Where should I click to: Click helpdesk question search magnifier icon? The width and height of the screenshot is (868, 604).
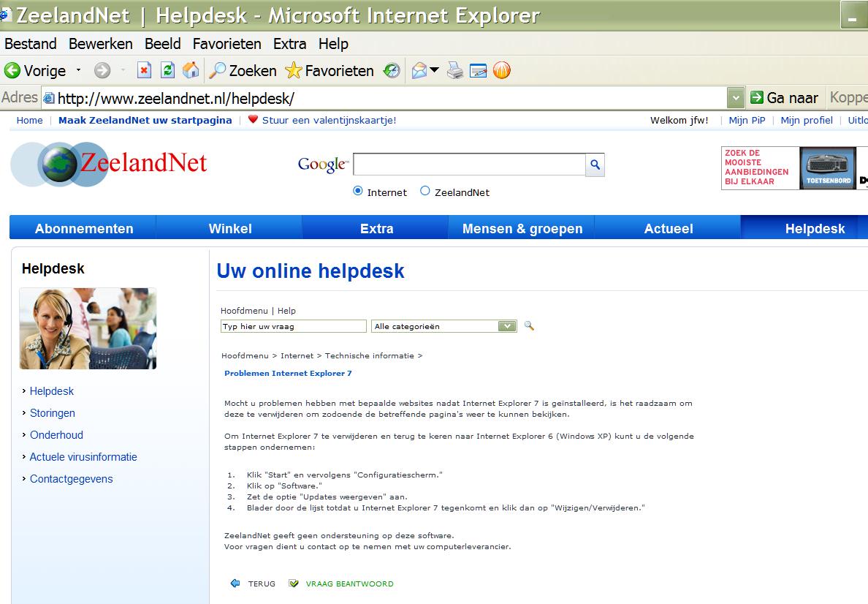tap(529, 326)
